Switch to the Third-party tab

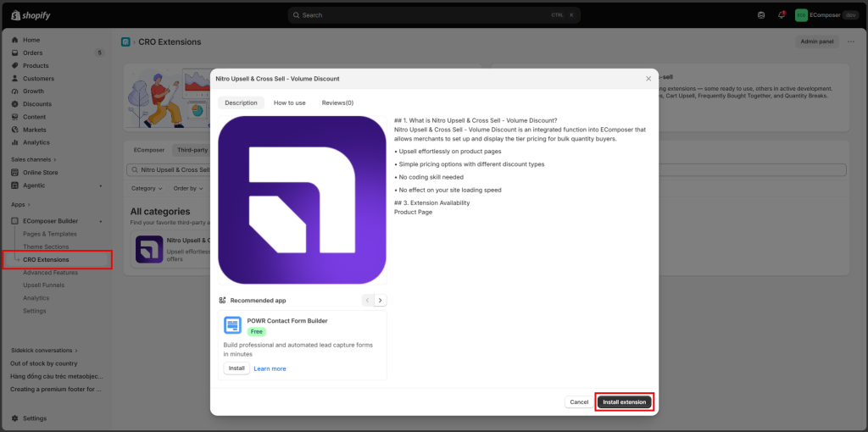(x=192, y=150)
